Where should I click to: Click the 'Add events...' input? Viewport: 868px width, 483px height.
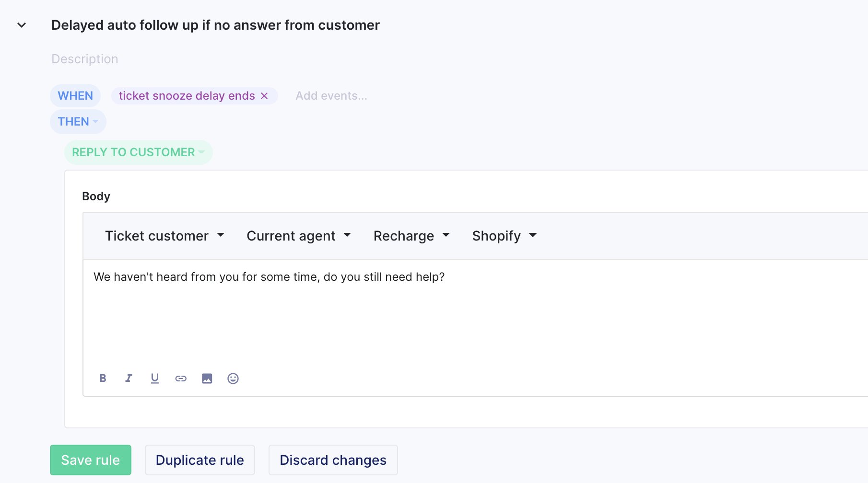[x=331, y=96]
